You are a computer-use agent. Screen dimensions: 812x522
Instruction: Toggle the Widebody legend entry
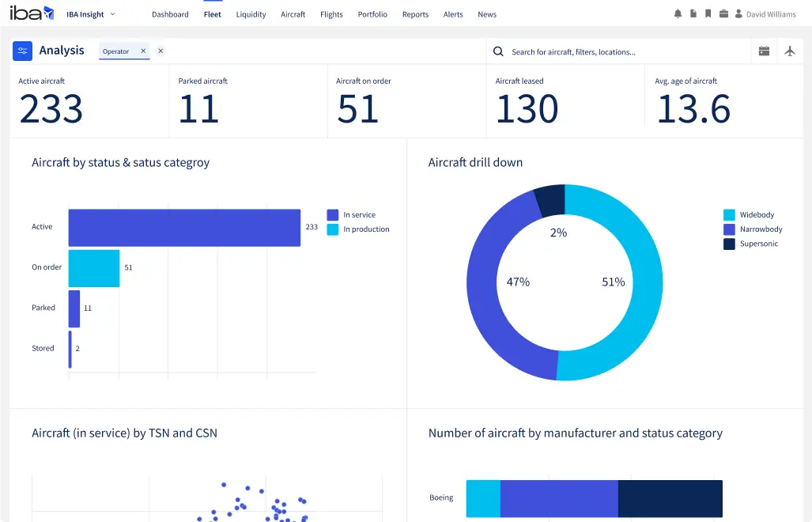[x=755, y=214]
